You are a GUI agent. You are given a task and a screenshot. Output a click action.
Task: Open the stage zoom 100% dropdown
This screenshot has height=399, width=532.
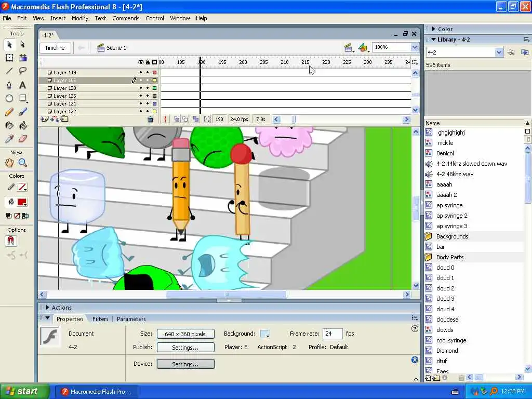click(415, 47)
